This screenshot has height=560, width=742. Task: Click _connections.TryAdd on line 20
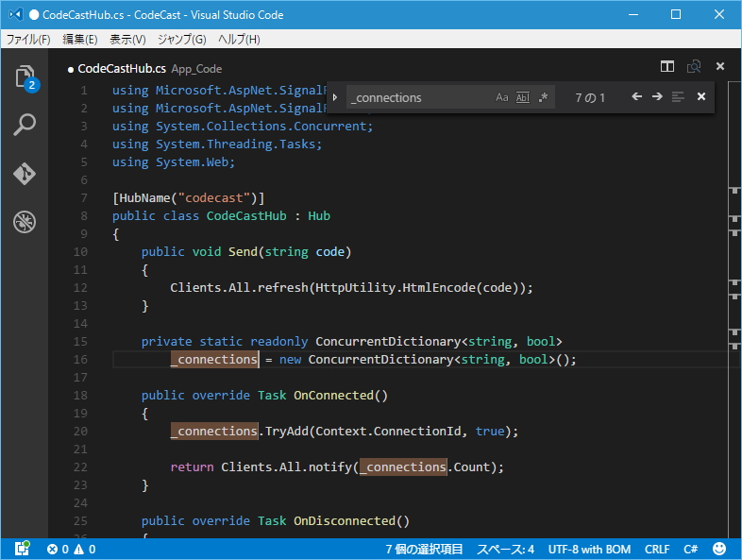[x=214, y=432]
